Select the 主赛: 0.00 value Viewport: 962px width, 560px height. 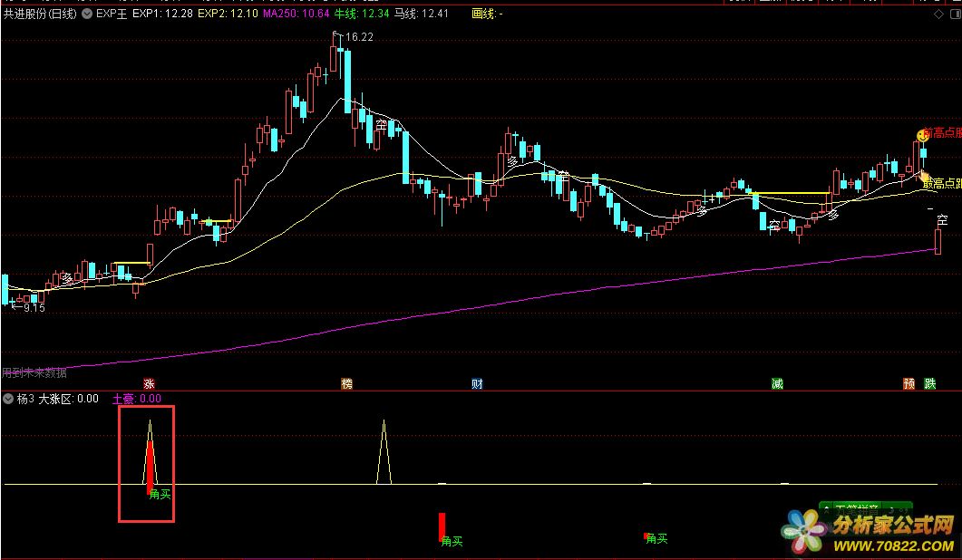click(137, 399)
